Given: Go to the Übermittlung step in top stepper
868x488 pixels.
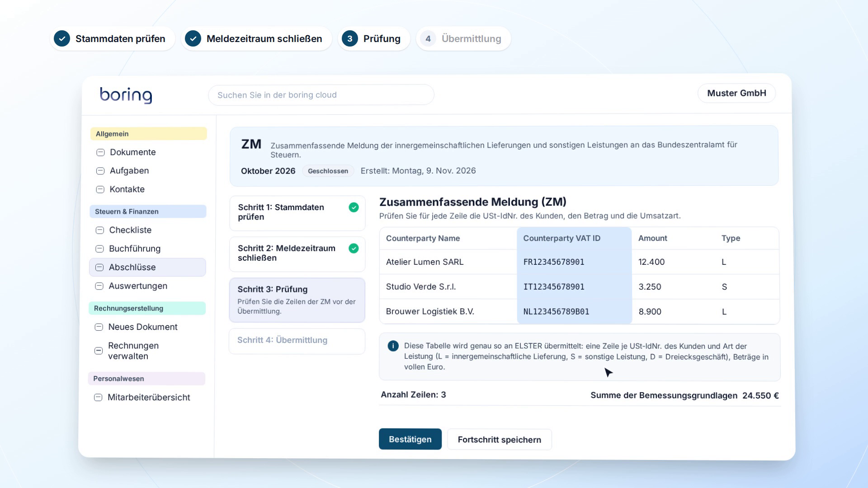Looking at the screenshot, I should [463, 38].
